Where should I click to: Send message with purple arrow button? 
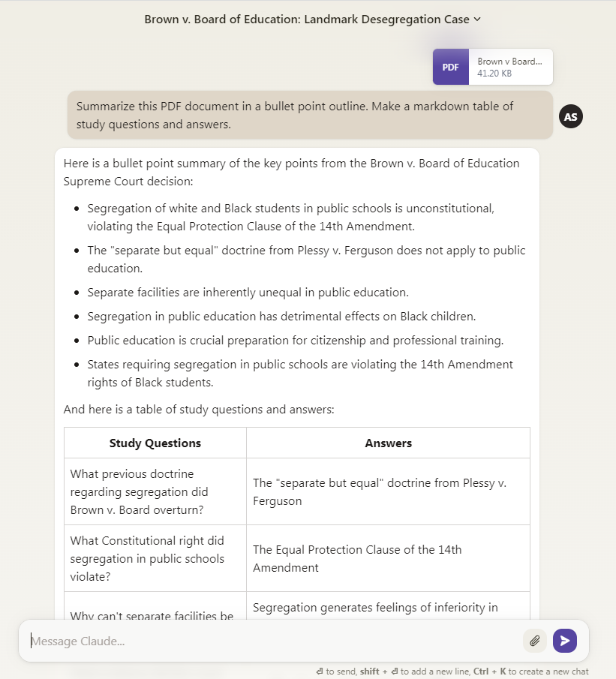[x=565, y=641]
